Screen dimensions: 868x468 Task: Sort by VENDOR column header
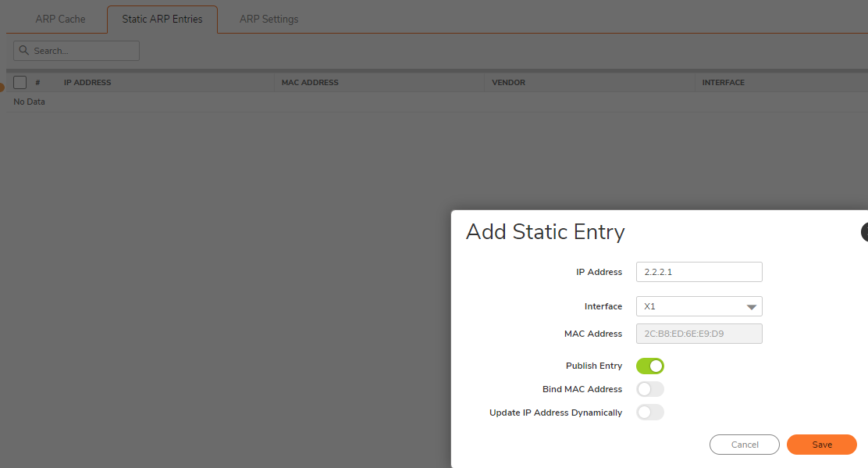[x=509, y=83]
